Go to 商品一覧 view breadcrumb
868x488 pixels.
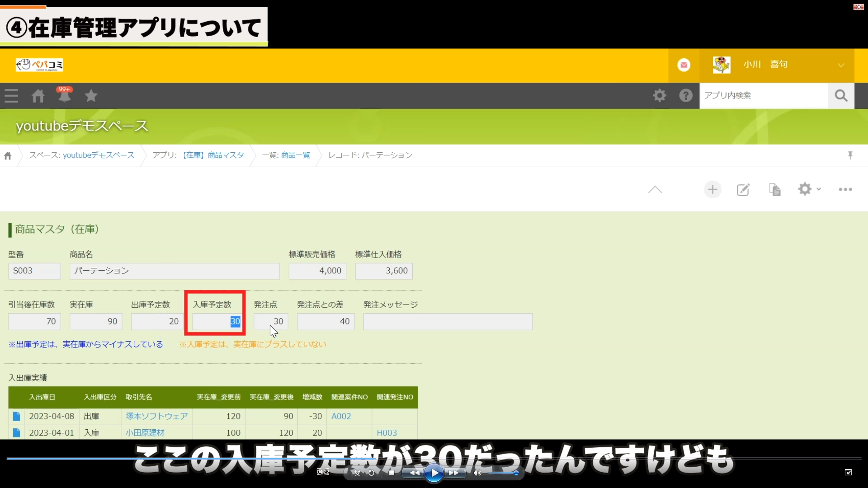[295, 155]
